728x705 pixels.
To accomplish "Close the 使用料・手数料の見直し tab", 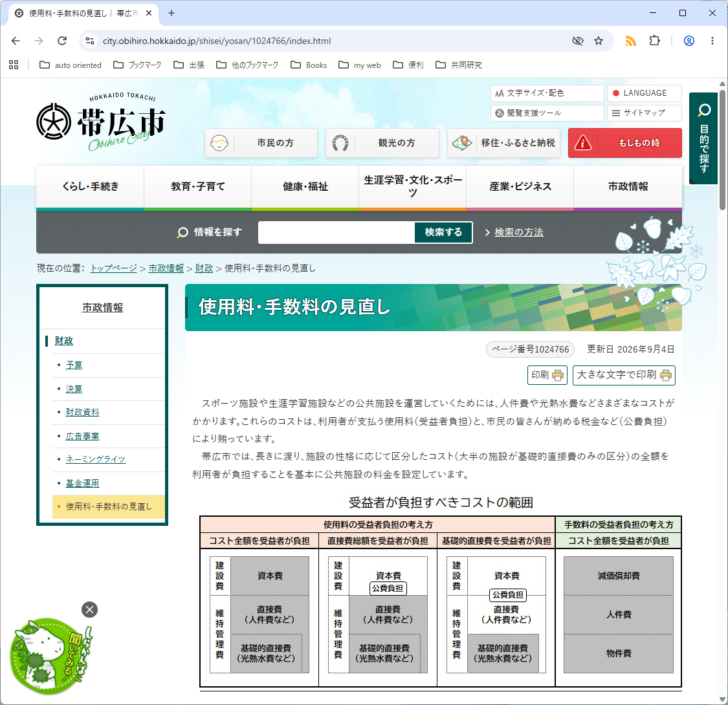I will tap(149, 13).
